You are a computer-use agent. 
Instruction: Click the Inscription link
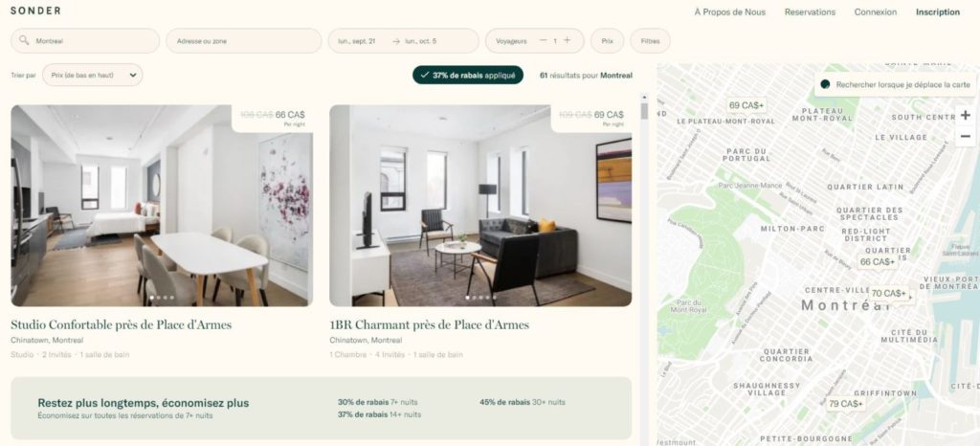tap(938, 11)
